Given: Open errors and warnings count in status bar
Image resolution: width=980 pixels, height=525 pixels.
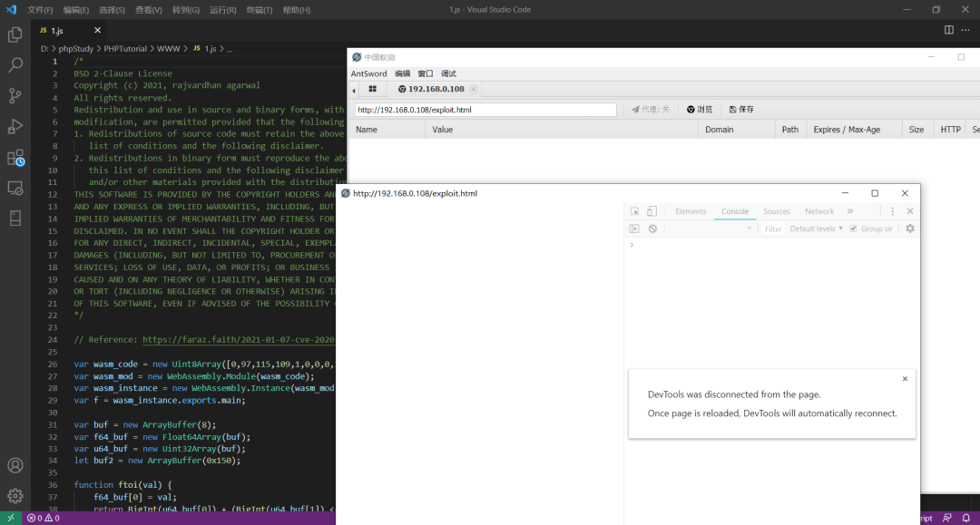Looking at the screenshot, I should tap(44, 518).
